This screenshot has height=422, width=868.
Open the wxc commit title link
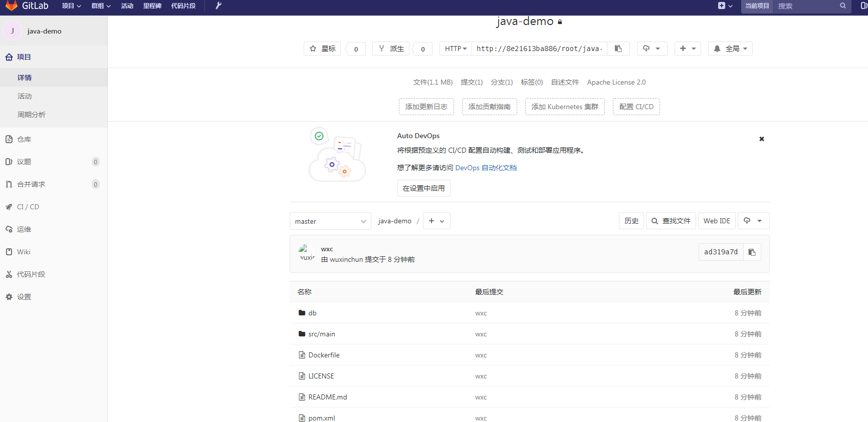327,249
